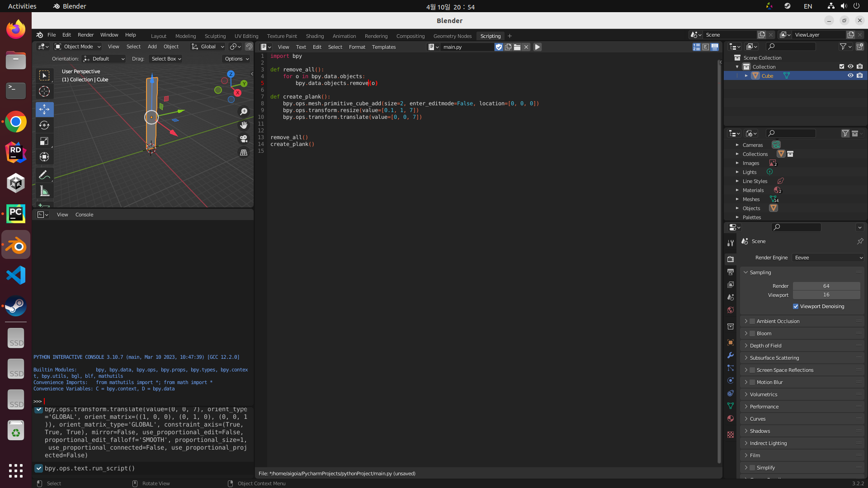Click the Z axis on navigation gizmo
Viewport: 868px width, 488px height.
tap(231, 74)
